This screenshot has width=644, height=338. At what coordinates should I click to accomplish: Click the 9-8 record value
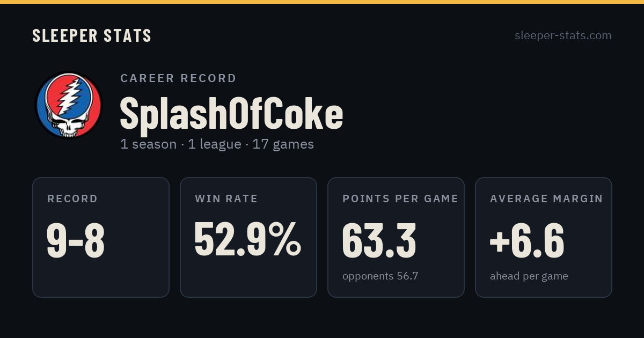[x=76, y=240]
